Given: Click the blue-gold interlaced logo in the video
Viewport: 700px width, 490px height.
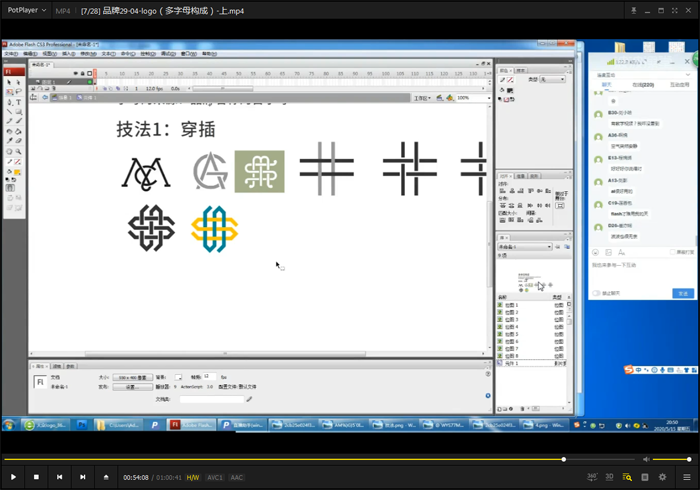Looking at the screenshot, I should 213,229.
